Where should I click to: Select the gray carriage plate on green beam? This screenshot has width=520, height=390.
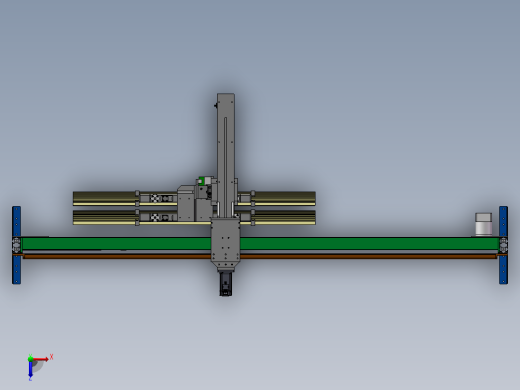point(226,242)
